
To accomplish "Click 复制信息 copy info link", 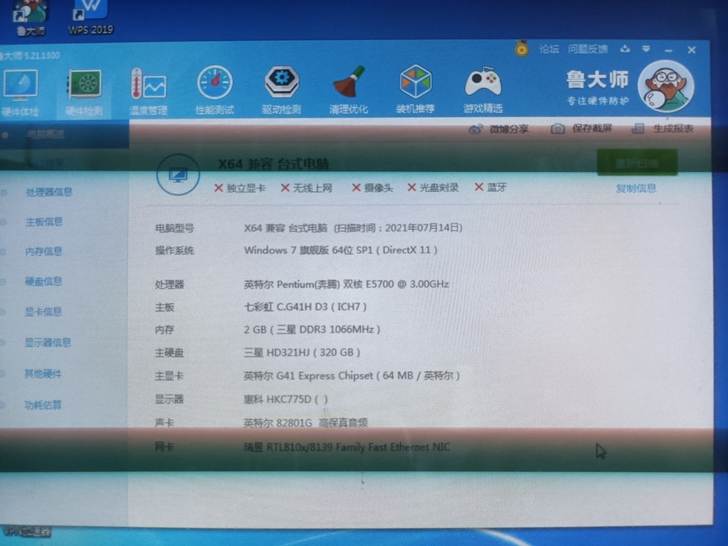I will point(636,188).
